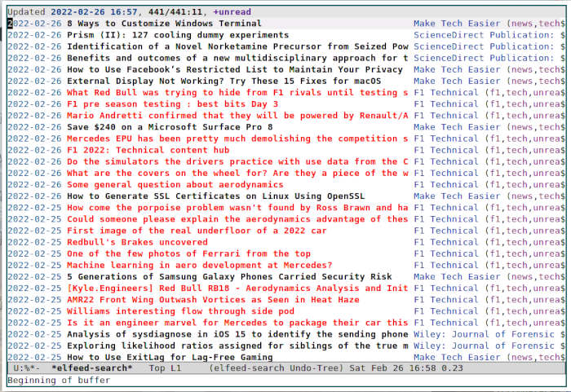
Task: Select 'How to Use ExitLag for Lag-Free Gaming'
Action: (170, 357)
